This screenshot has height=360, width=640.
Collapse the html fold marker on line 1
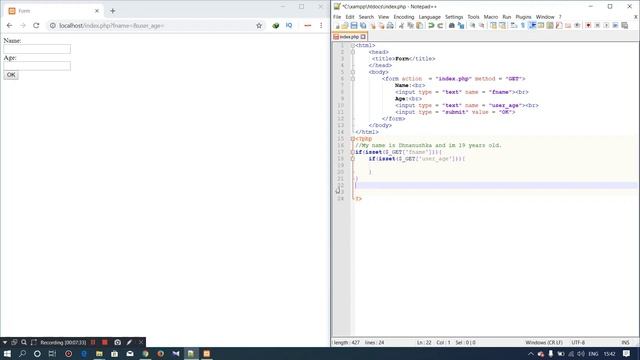tap(353, 45)
